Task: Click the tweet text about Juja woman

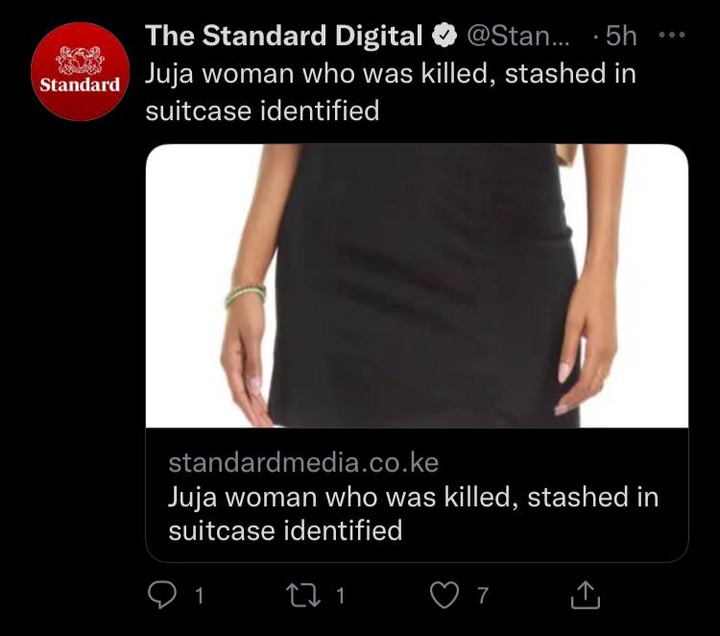Action: click(391, 92)
